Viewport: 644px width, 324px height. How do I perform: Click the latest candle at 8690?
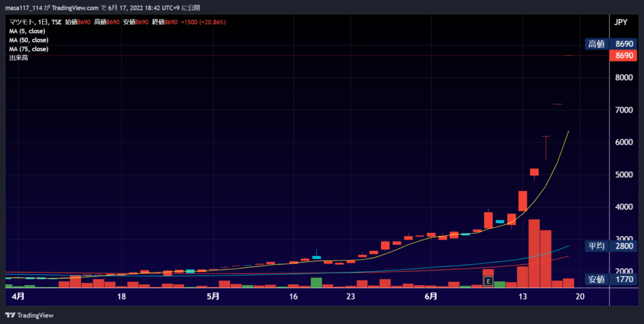point(569,55)
